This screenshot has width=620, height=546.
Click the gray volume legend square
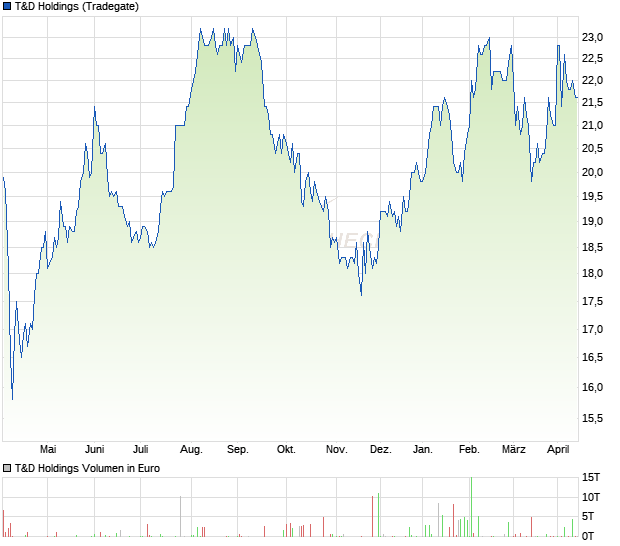coord(7,469)
